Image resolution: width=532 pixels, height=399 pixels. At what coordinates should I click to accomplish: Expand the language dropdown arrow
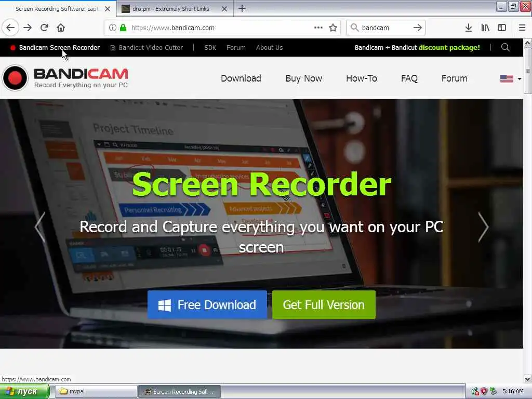pos(519,79)
